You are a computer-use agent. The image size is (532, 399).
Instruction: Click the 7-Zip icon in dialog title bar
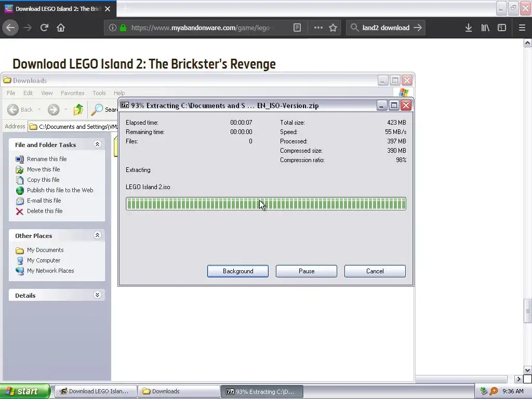tap(125, 105)
